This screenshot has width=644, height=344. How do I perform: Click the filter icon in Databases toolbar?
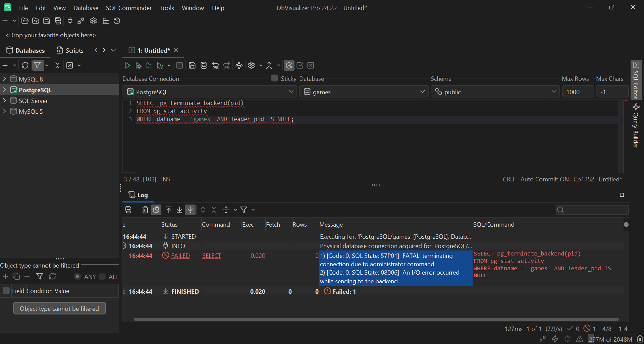38,65
